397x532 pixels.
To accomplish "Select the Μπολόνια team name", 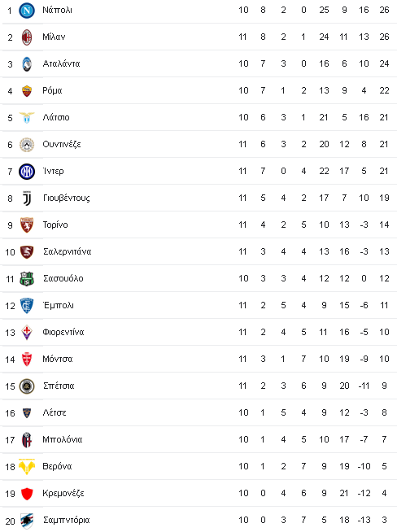I will pyautogui.click(x=63, y=440).
